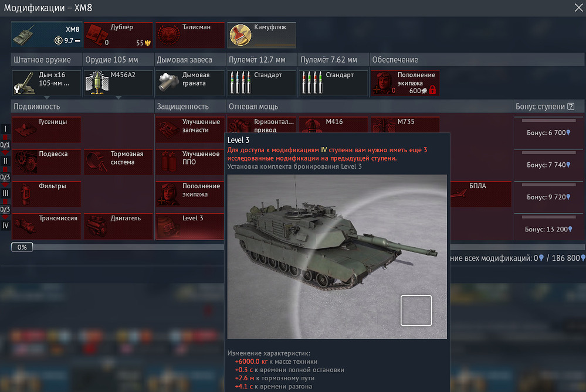Open the Бонус ступени help icon
Screen dimensions: 586x392
click(571, 107)
